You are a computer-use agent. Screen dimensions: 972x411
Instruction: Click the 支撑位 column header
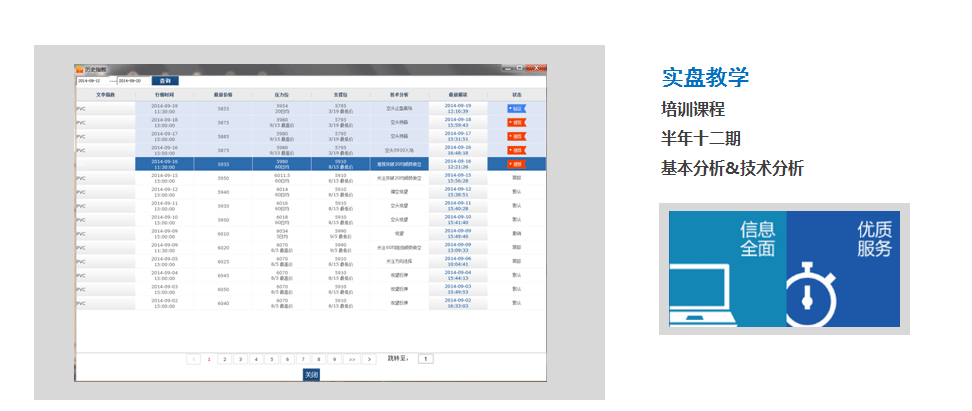(340, 95)
